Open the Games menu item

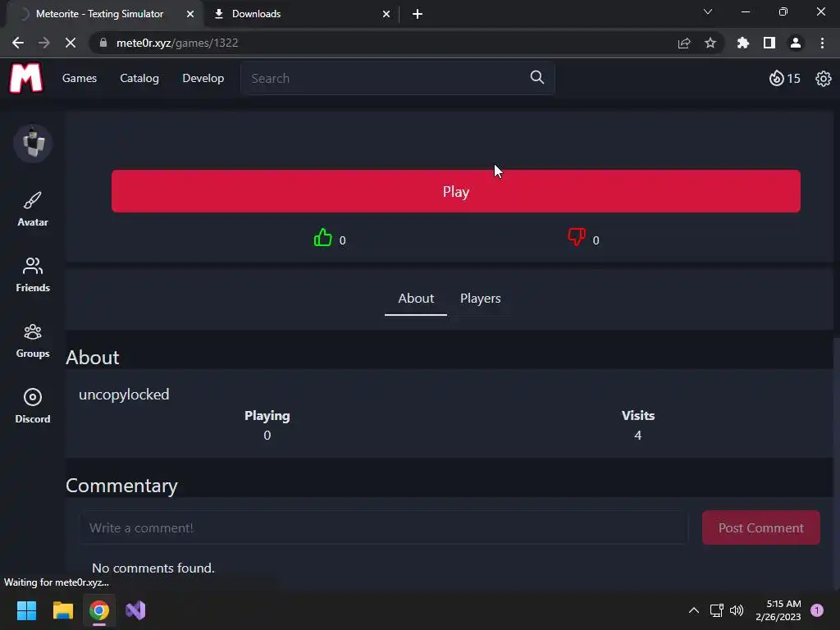(x=80, y=78)
